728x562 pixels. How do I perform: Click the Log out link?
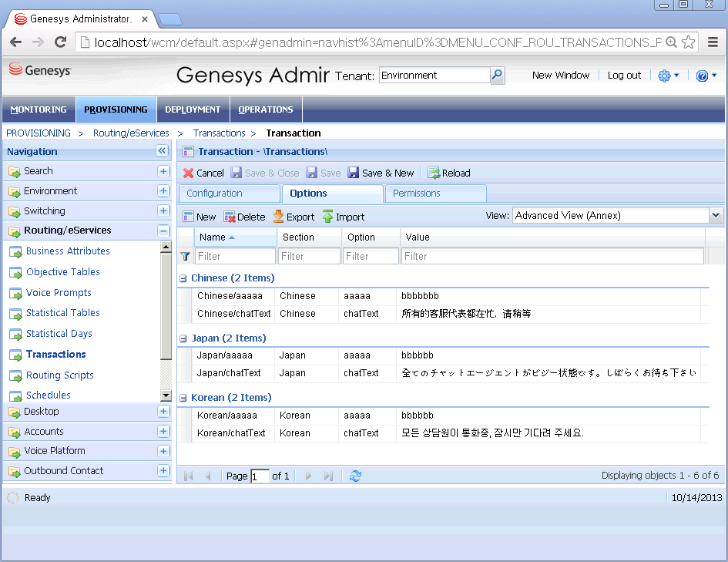click(624, 76)
